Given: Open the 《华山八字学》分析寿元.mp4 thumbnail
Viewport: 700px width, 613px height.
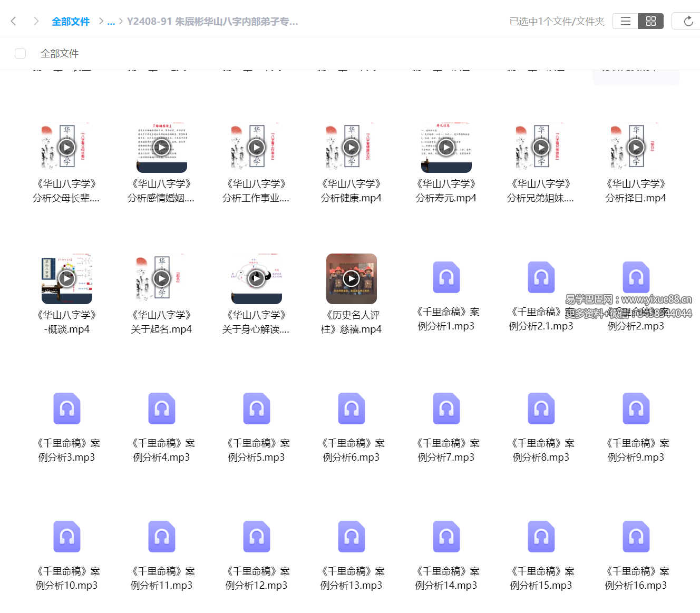Looking at the screenshot, I should [x=446, y=147].
